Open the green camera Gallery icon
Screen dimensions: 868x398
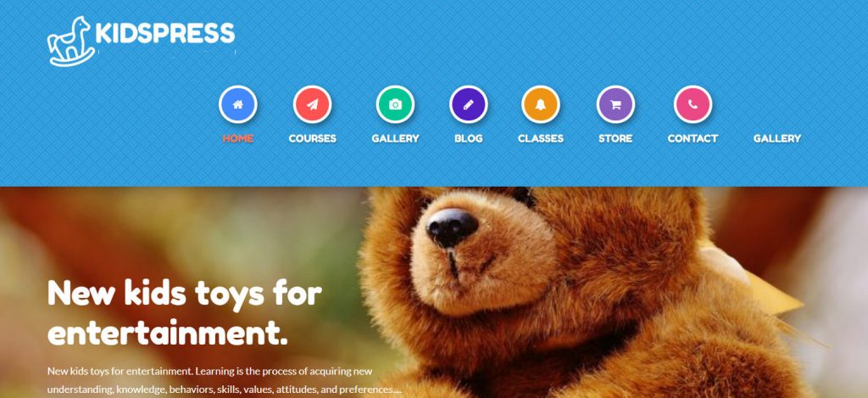point(395,104)
